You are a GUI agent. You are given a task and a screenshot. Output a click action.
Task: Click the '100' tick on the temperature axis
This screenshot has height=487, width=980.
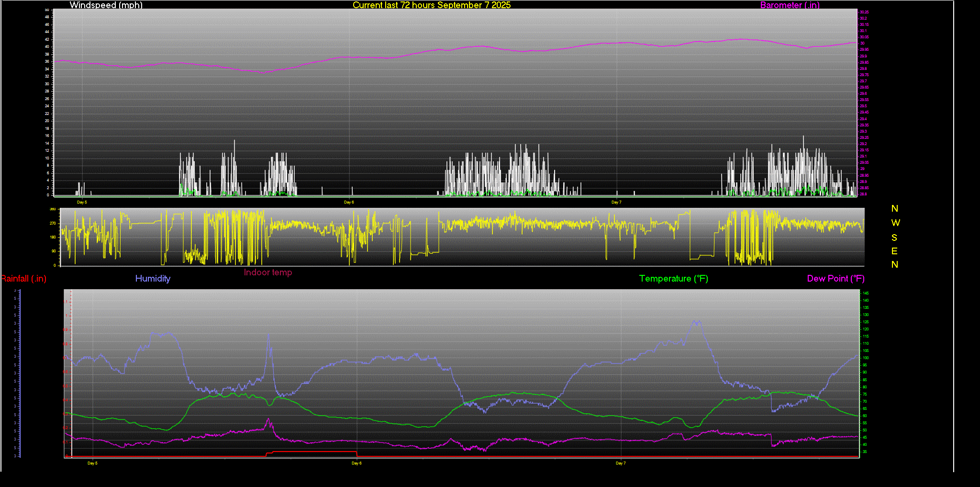pyautogui.click(x=866, y=358)
